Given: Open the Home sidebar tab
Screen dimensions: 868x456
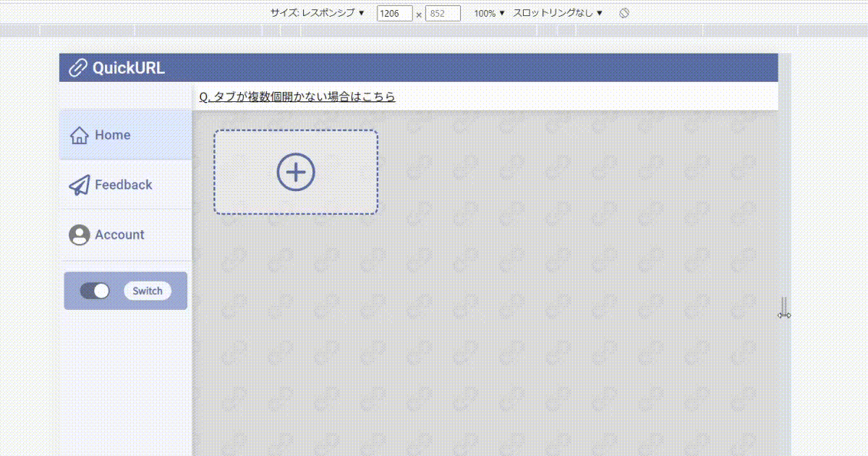Looking at the screenshot, I should (x=126, y=135).
